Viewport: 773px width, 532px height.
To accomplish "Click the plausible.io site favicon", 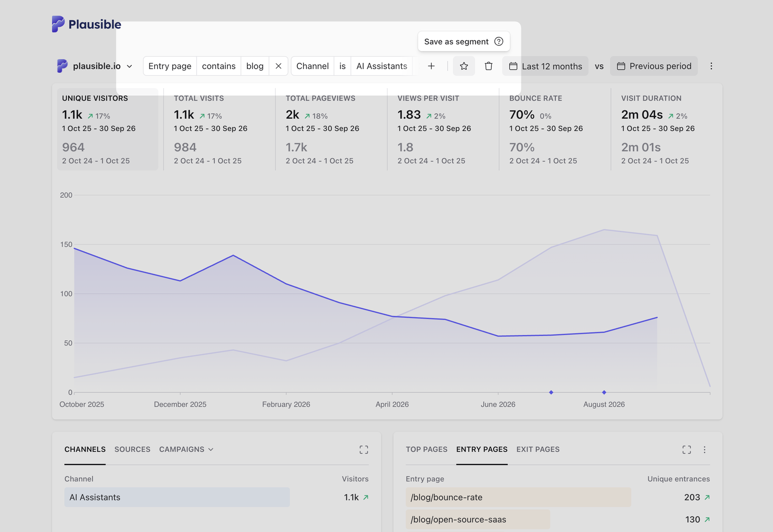I will coord(62,66).
